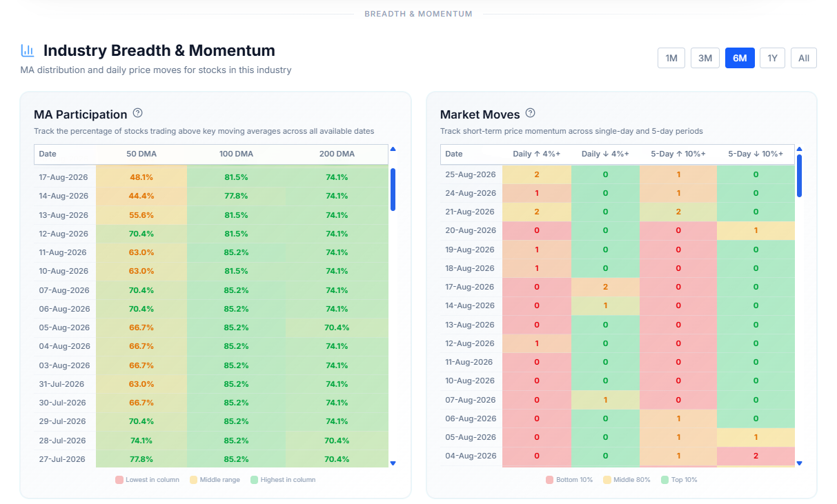
Task: Click MA Participation table scroll-down arrow
Action: point(393,463)
